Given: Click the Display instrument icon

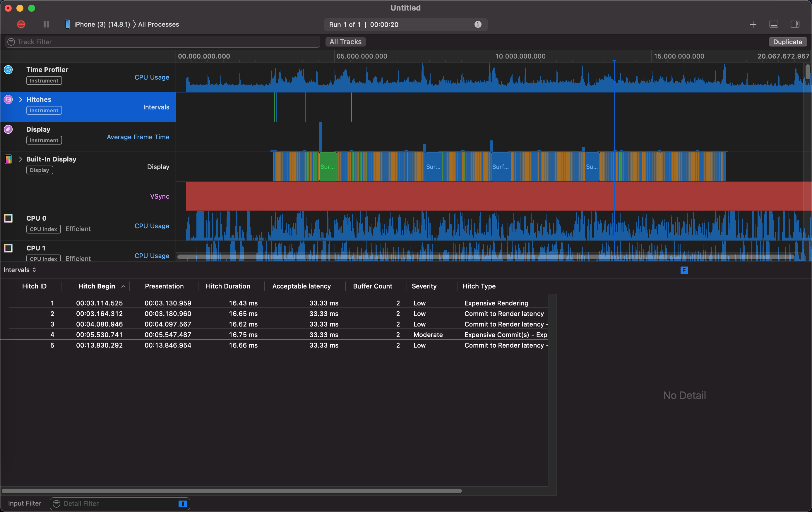Looking at the screenshot, I should 8,129.
